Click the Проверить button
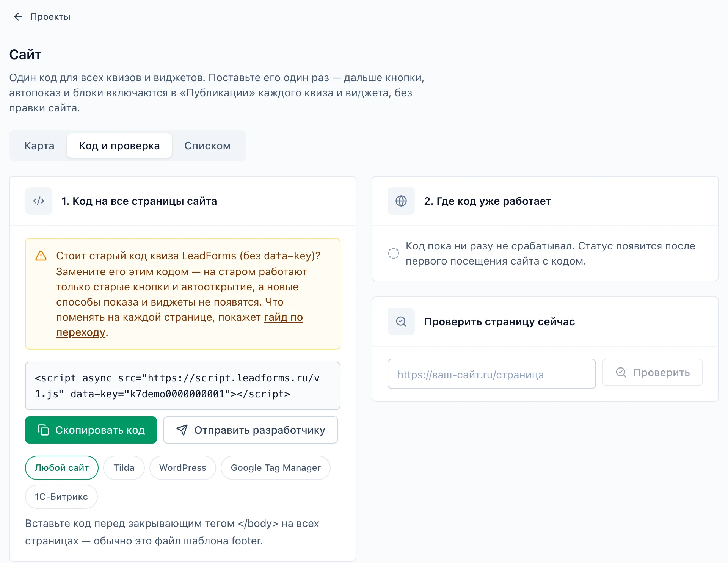 click(653, 372)
